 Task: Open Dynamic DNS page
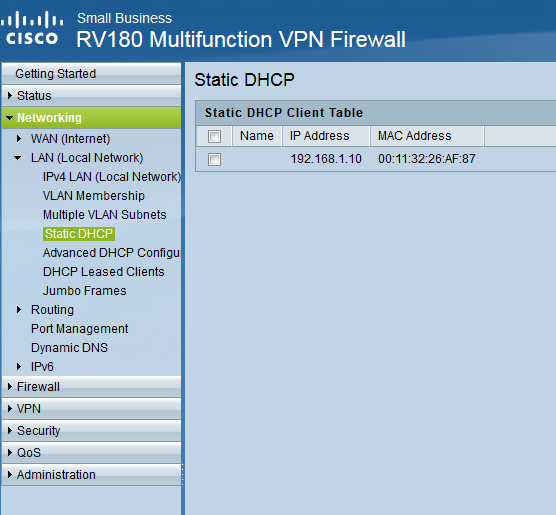point(69,348)
